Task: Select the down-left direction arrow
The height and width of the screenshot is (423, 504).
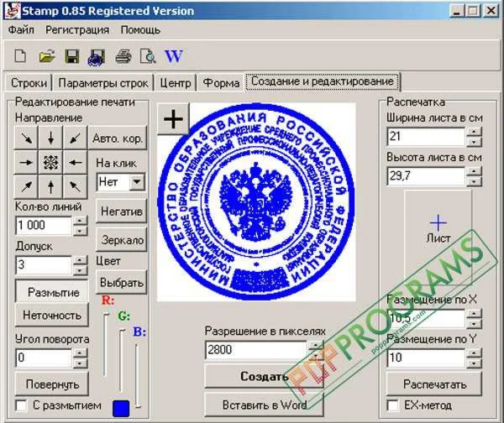Action: pyautogui.click(x=76, y=138)
